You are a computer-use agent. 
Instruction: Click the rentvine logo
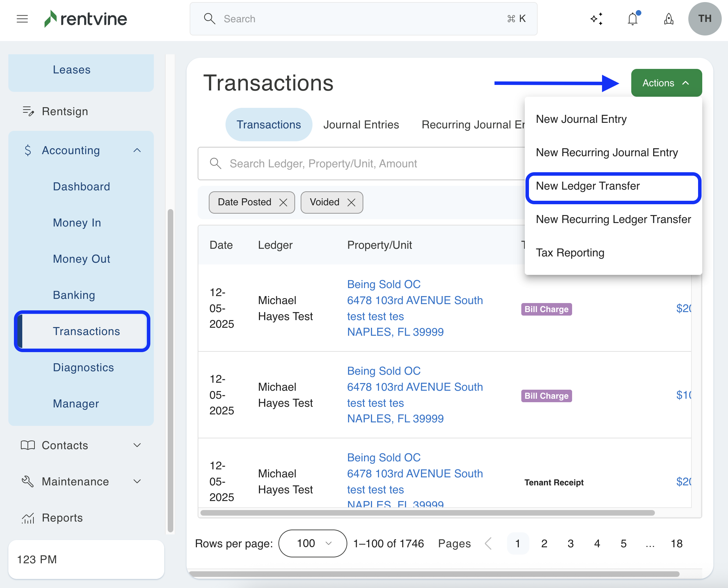coord(86,19)
